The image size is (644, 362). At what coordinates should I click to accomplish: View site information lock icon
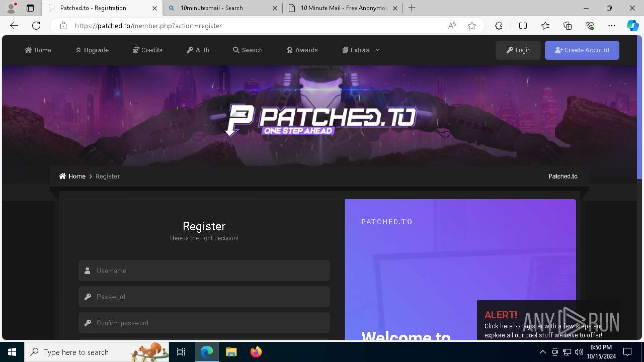[63, 26]
